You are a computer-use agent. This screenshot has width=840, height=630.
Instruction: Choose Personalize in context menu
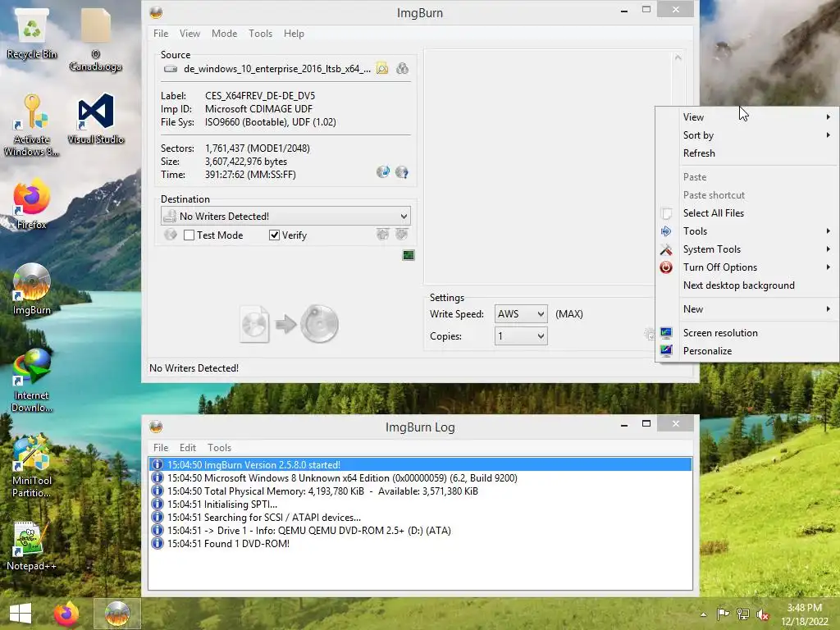[x=747, y=351]
